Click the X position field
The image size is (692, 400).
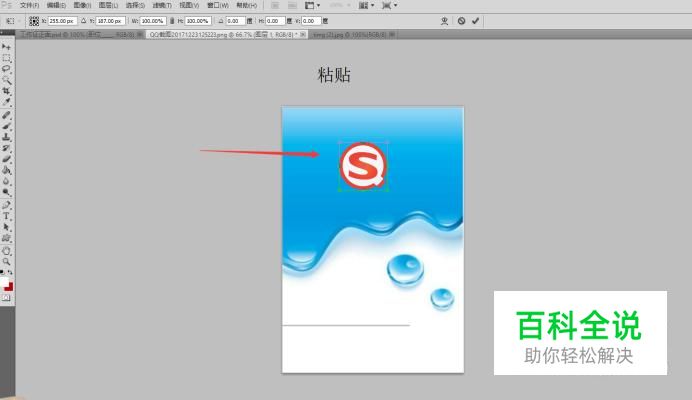63,21
